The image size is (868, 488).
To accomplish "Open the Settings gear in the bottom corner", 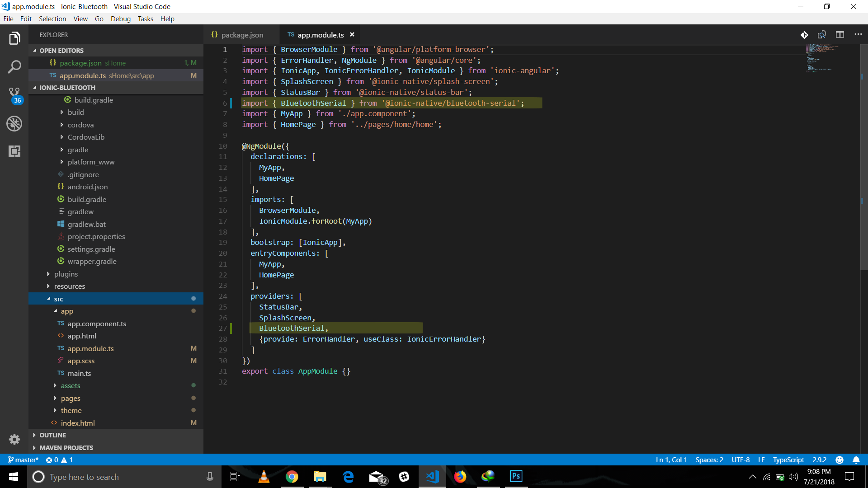I will (14, 440).
